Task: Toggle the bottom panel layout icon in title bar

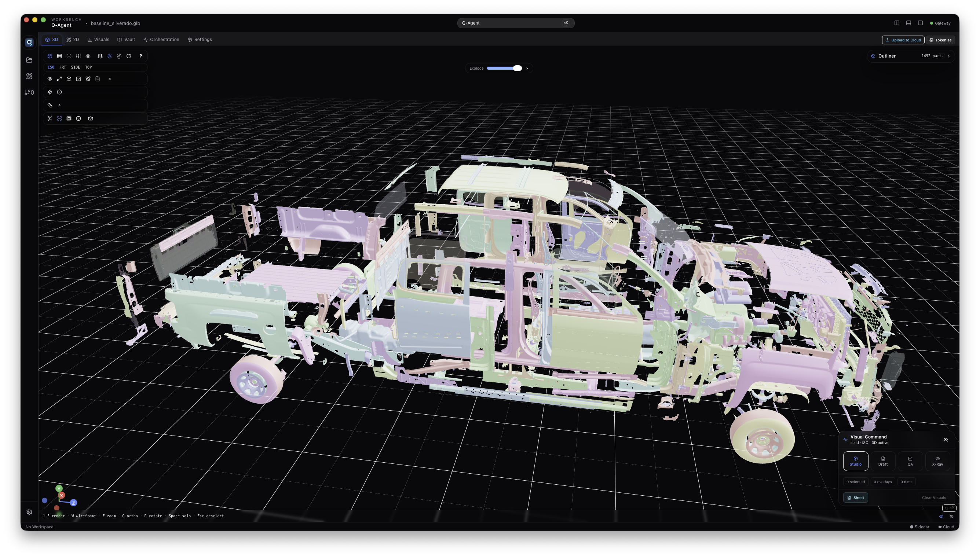Action: (908, 23)
